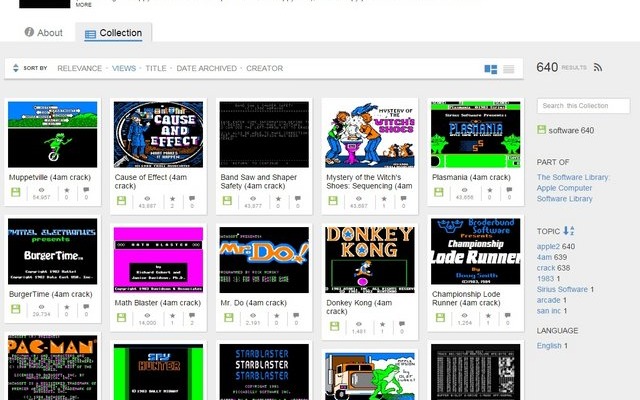The width and height of the screenshot is (640, 400).
Task: Click Donkey Kong (4am crack) title
Action: click(x=359, y=307)
